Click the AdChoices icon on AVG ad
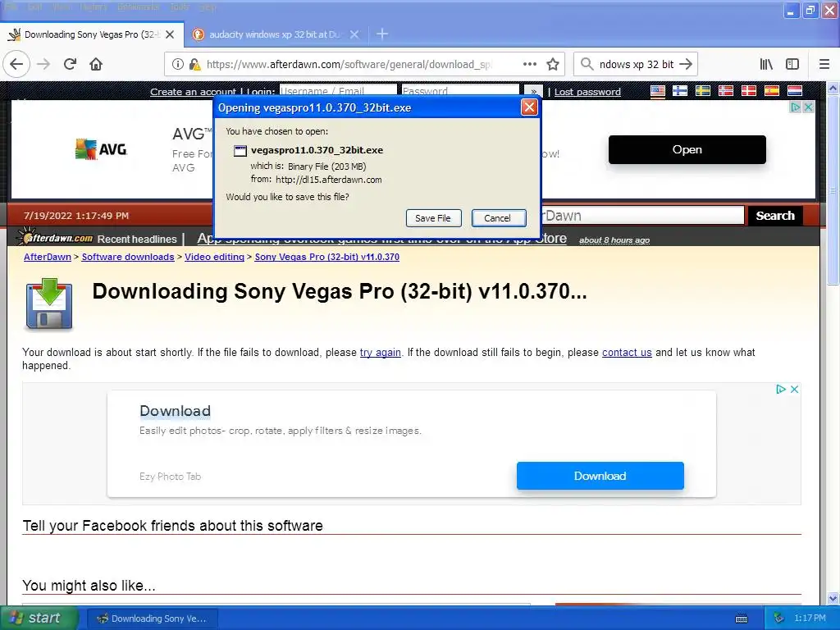Image resolution: width=840 pixels, height=630 pixels. 796,107
